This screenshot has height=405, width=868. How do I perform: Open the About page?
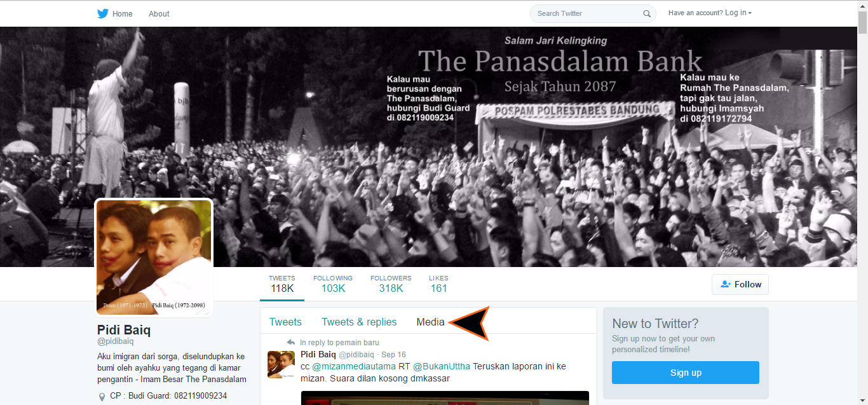159,13
